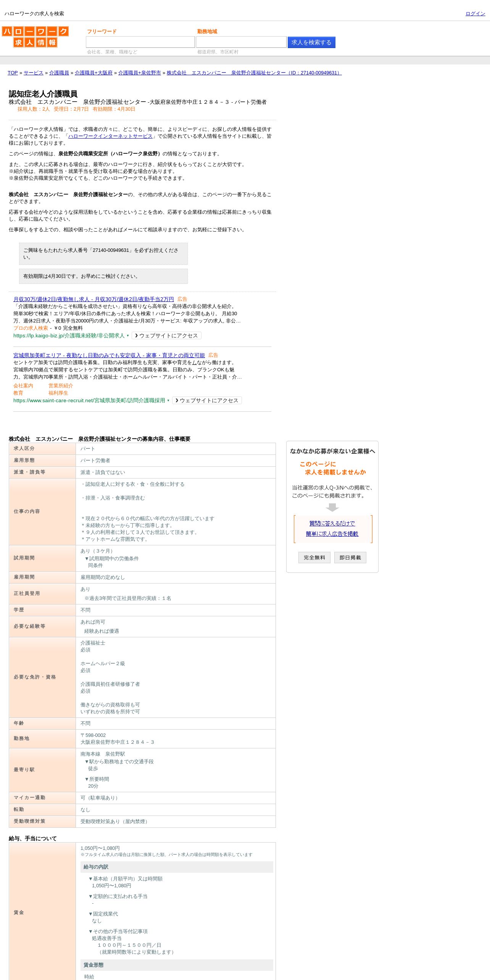Open ハローワークインターネットサービス link

tap(110, 136)
